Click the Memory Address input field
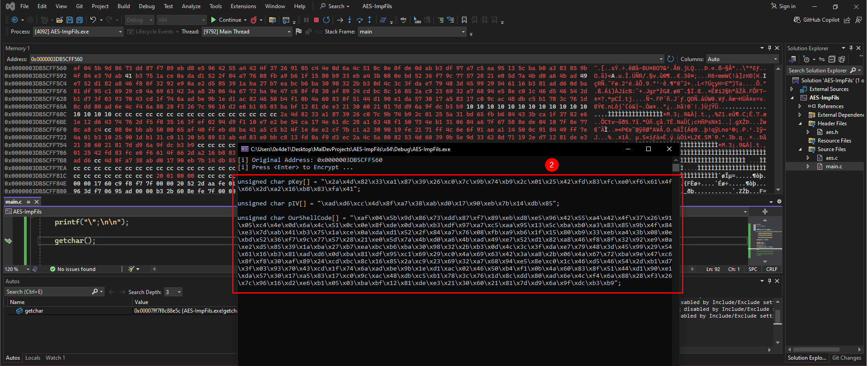The height and width of the screenshot is (366, 868). pos(346,59)
